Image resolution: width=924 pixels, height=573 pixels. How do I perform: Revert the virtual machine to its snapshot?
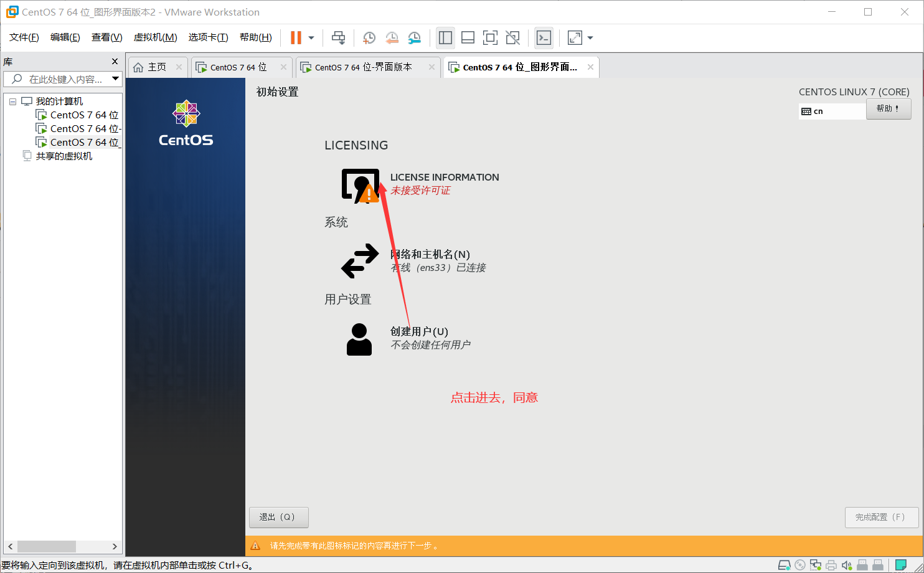(x=392, y=37)
